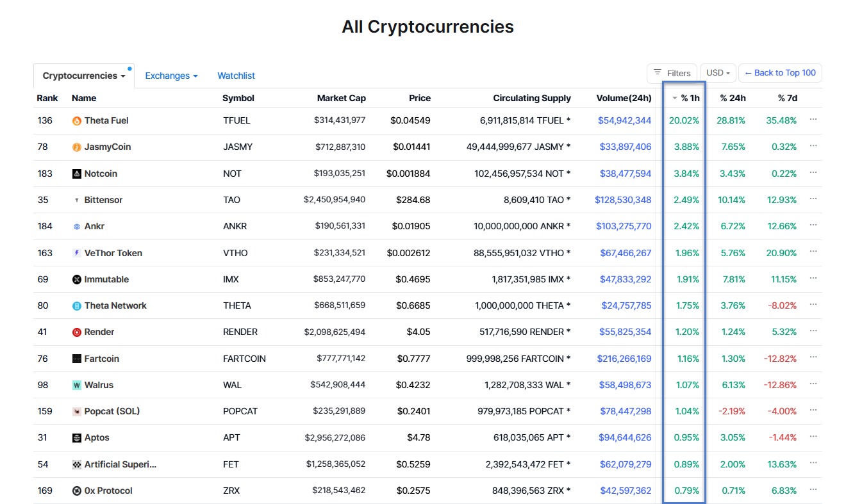Click the FARTCOIN symbol cell
The width and height of the screenshot is (846, 504).
[244, 359]
